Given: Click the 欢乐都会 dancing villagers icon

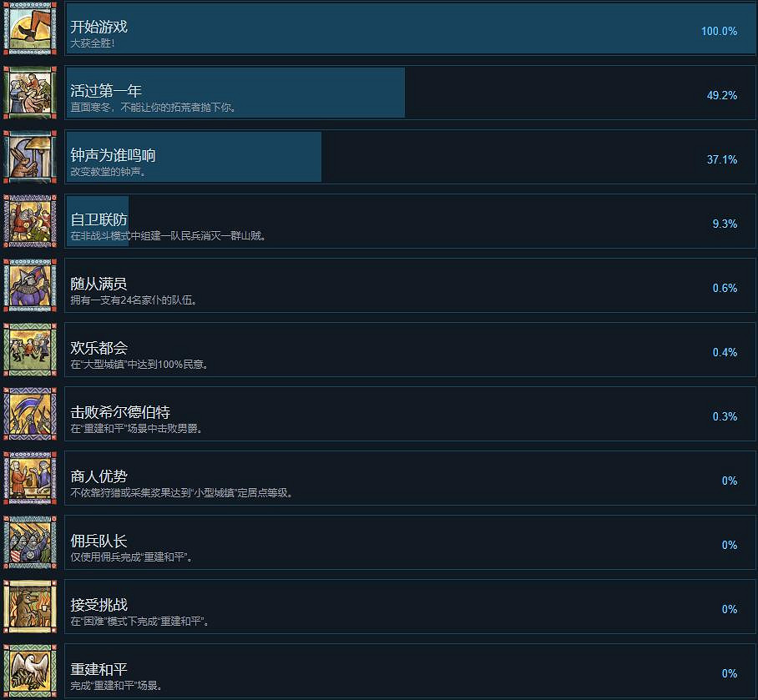Looking at the screenshot, I should pyautogui.click(x=30, y=350).
